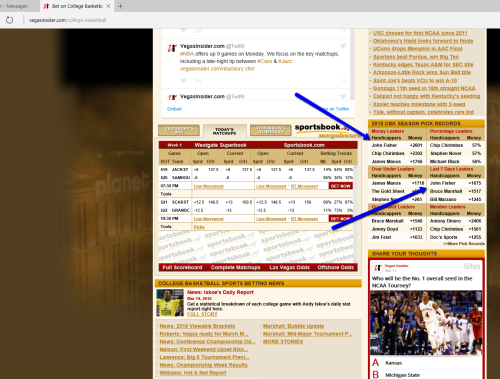
Task: Switch to Yesterday's ATS tab
Action: (x=179, y=130)
